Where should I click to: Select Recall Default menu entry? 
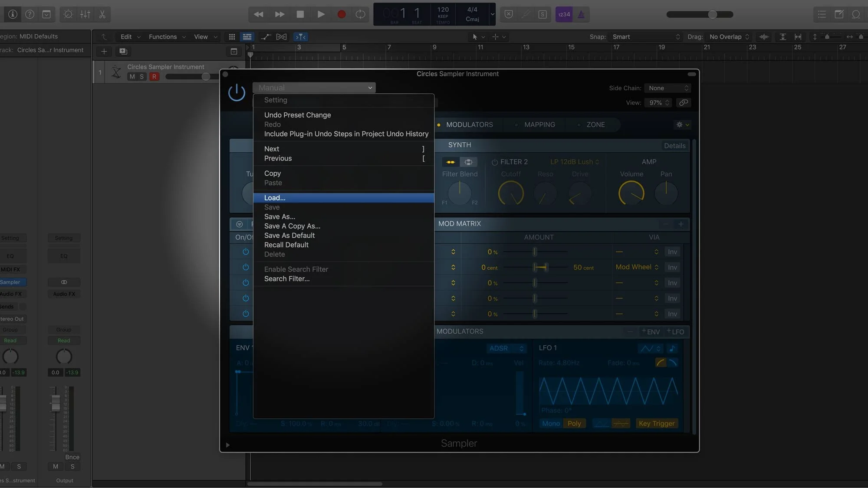(343, 245)
